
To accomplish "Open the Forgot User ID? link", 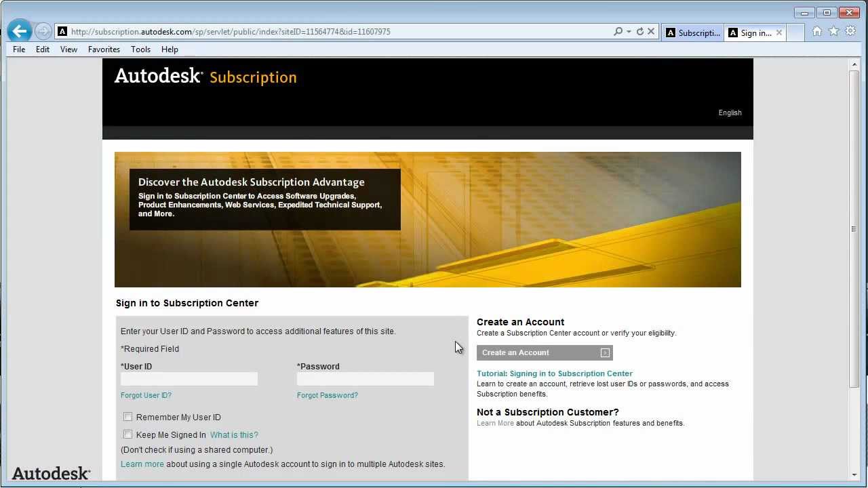I will (146, 395).
